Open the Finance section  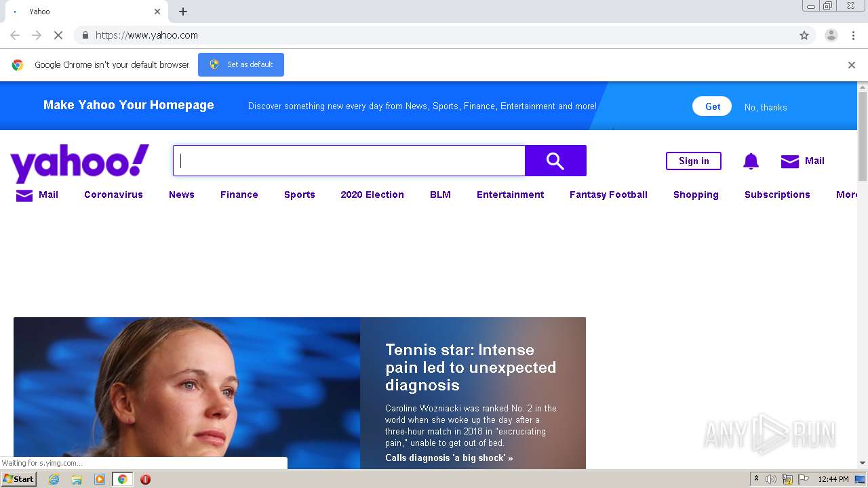(239, 195)
